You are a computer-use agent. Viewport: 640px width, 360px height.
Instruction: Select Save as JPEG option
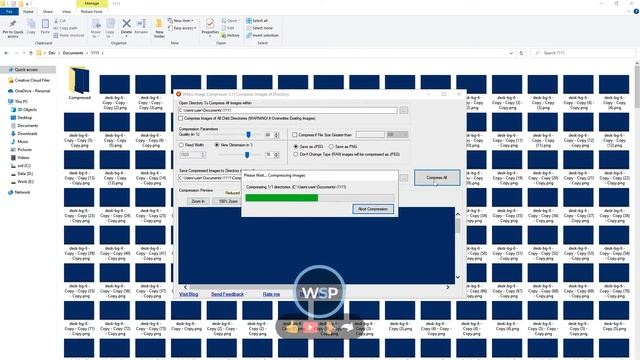point(296,146)
